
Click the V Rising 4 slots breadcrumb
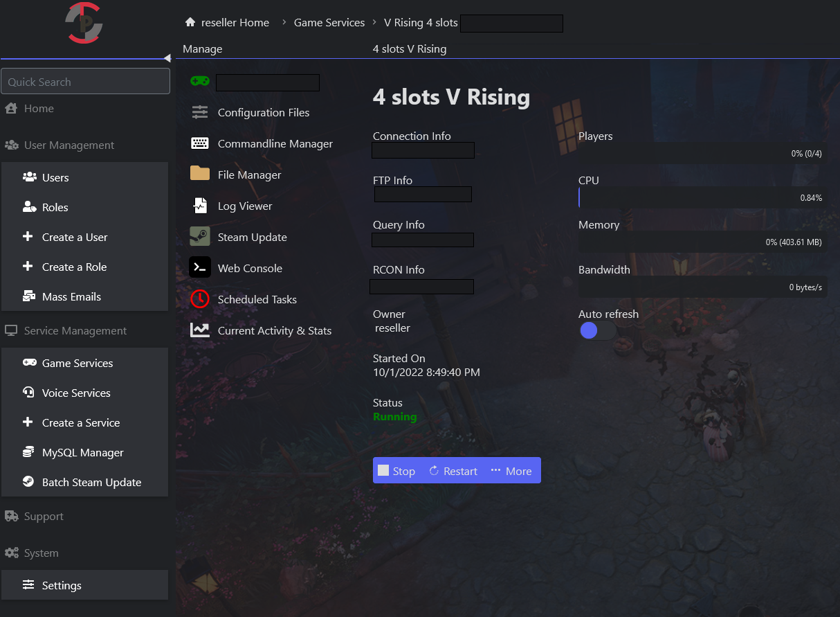pos(421,23)
